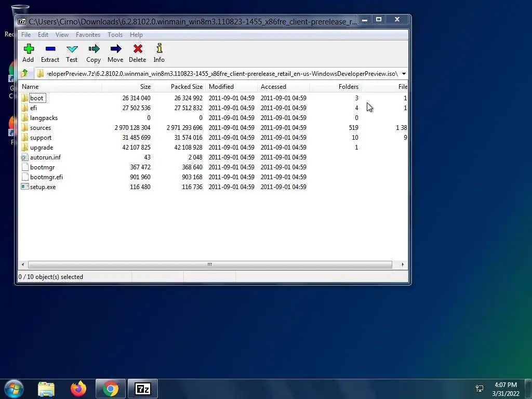Open the Windows Start menu
Viewport: 532px width, 399px height.
coord(14,389)
